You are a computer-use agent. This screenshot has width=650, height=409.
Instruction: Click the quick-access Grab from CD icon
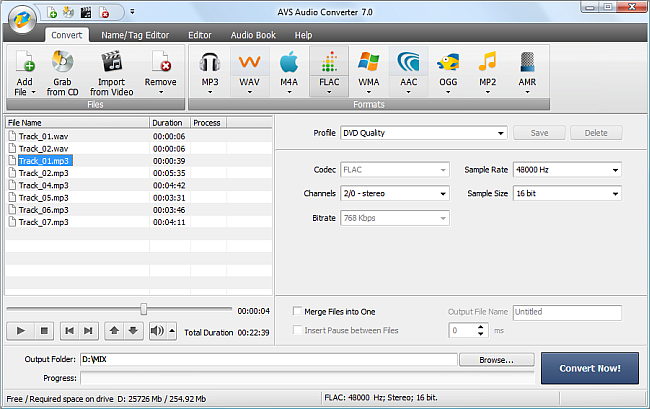click(68, 12)
